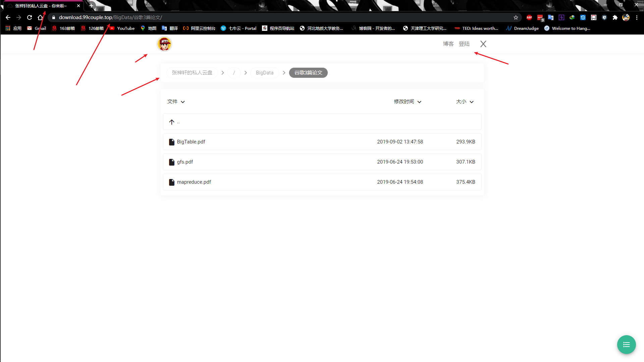Screen dimensions: 644x362
Task: Open the 阿里云控制台 bookmark
Action: (x=199, y=28)
